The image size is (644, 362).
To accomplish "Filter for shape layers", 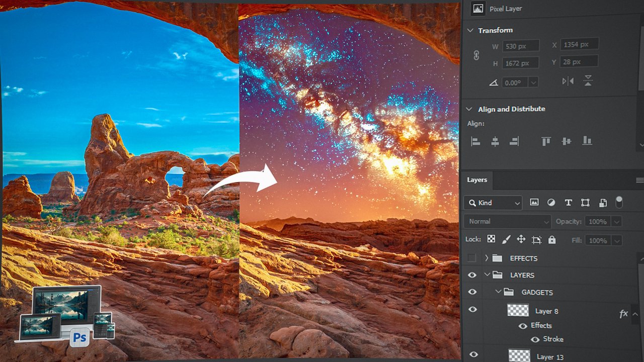I will (586, 203).
